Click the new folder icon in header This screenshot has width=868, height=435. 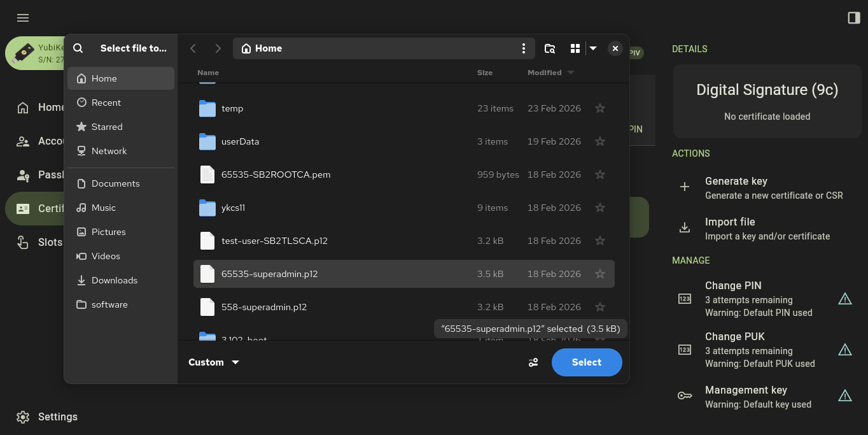click(x=550, y=48)
